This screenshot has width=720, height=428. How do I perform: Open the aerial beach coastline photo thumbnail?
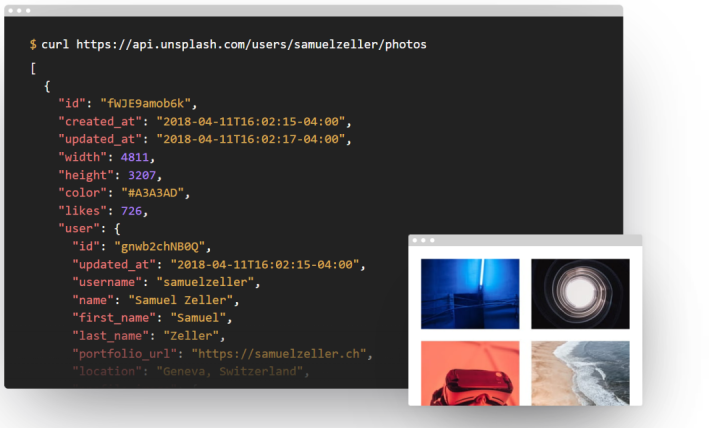coord(580,373)
